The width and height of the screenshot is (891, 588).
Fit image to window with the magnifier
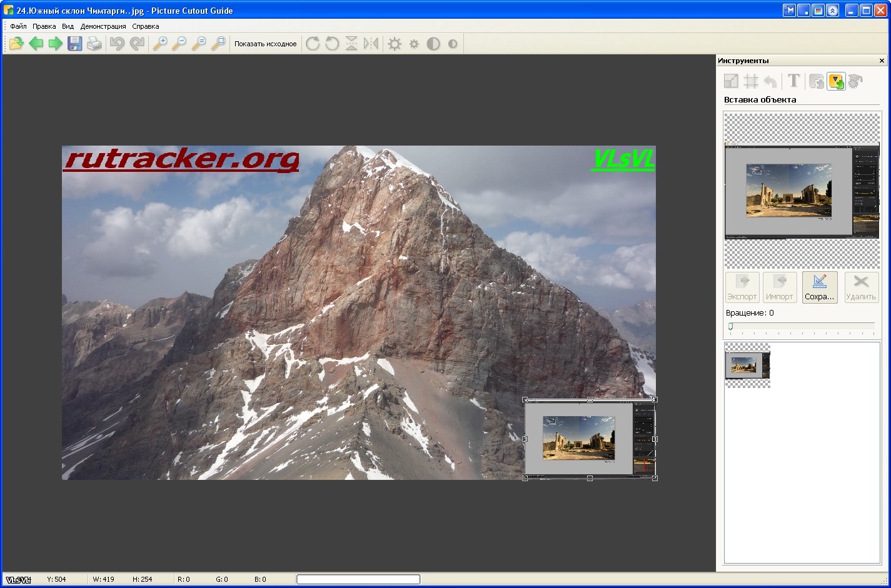coord(218,44)
